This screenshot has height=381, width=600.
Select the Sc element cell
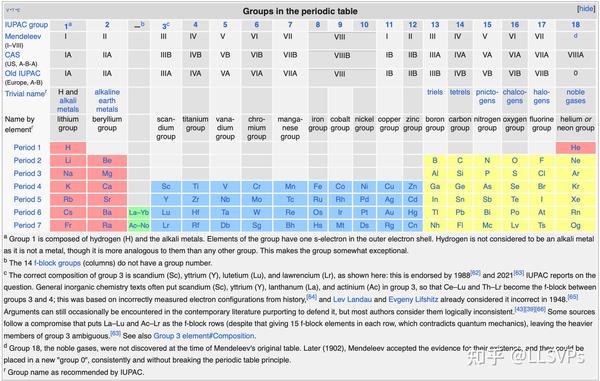click(x=166, y=186)
